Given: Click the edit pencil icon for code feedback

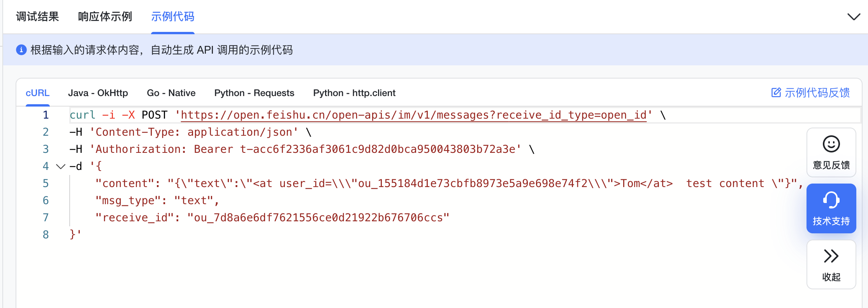Looking at the screenshot, I should 776,93.
